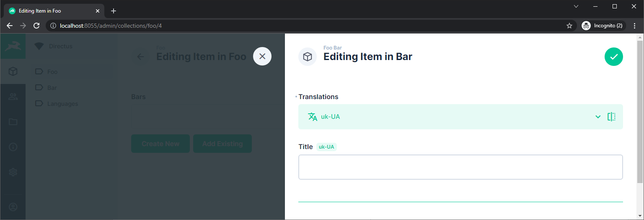Click the Add Existing button
This screenshot has width=644, height=220.
(x=222, y=144)
